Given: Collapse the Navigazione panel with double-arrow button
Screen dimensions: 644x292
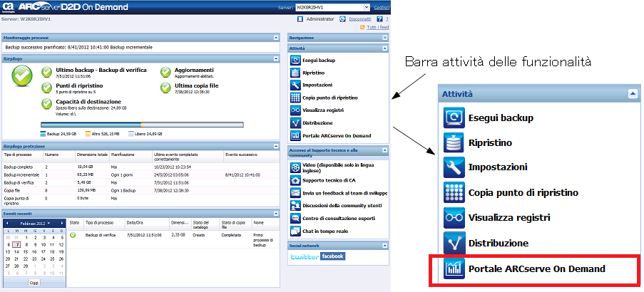Looking at the screenshot, I should pyautogui.click(x=385, y=38).
